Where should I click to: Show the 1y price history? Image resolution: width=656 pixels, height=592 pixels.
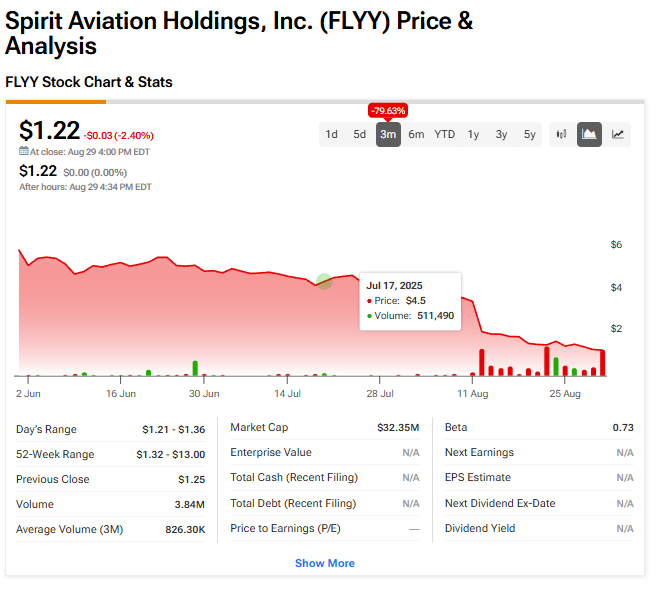473,134
